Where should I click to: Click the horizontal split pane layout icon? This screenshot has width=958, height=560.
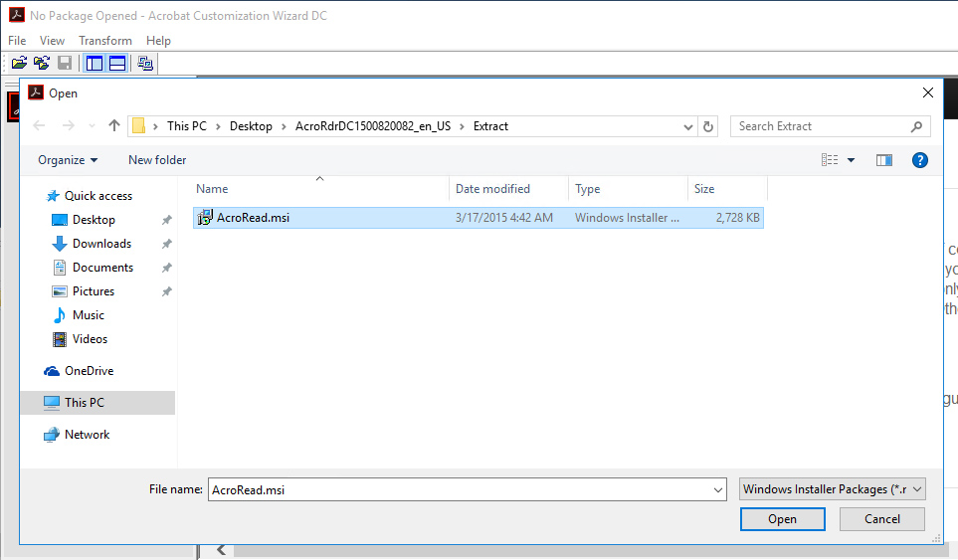coord(117,64)
